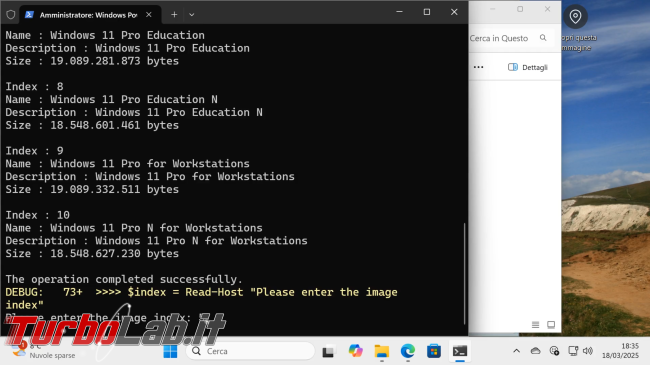The width and height of the screenshot is (650, 365).
Task: Click 'Size : 19.089.281.873 bytes' line
Action: [x=92, y=61]
